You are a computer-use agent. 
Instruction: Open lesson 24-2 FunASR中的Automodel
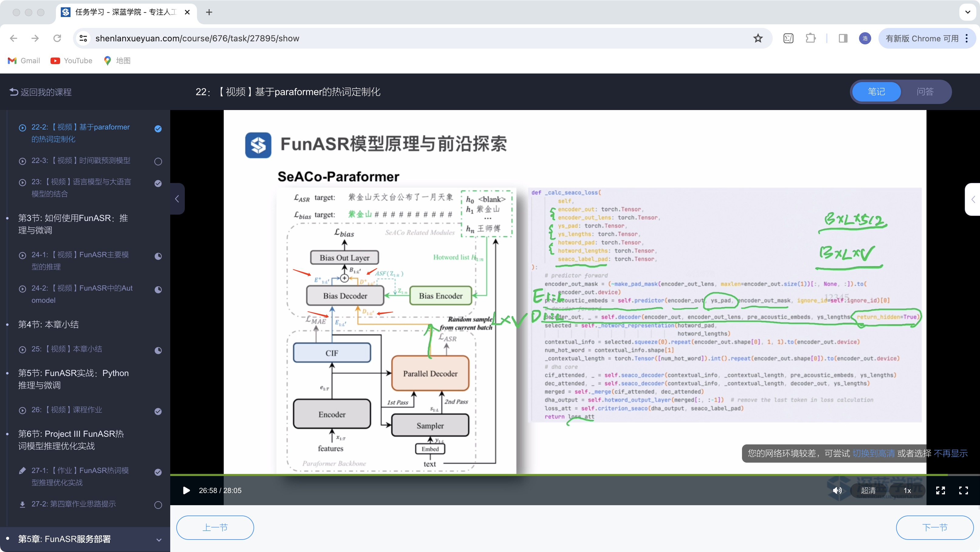point(82,294)
